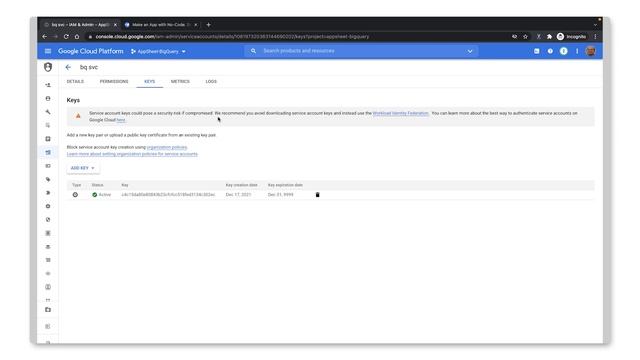Go to Chrome home button

point(77,37)
